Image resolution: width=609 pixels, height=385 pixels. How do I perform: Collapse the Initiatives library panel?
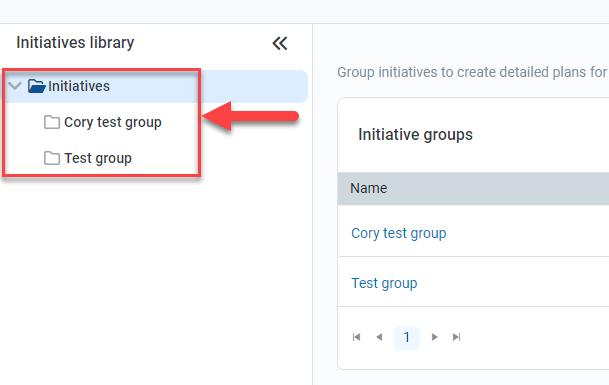[x=280, y=43]
